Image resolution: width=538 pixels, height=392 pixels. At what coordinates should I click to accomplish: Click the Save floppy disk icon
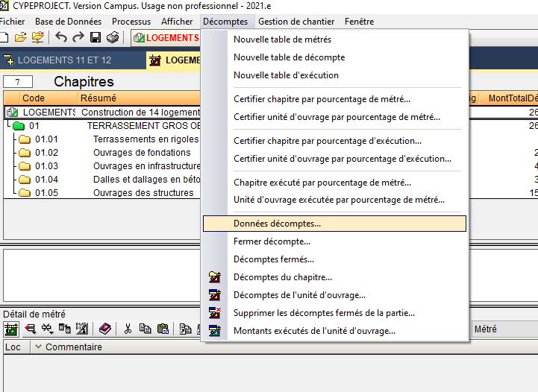click(96, 37)
